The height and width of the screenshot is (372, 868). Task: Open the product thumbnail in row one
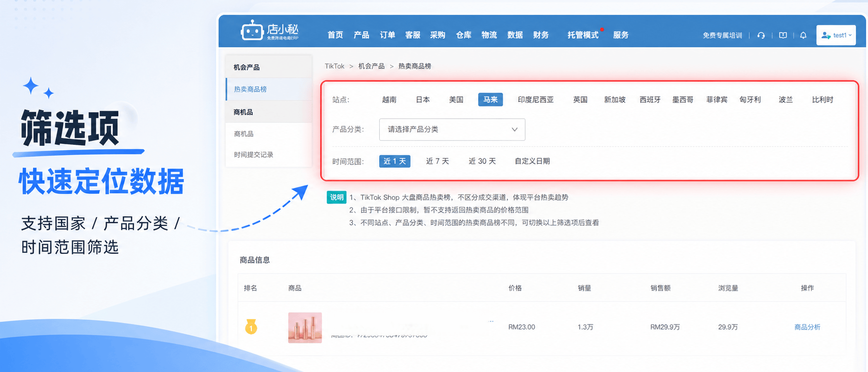305,328
